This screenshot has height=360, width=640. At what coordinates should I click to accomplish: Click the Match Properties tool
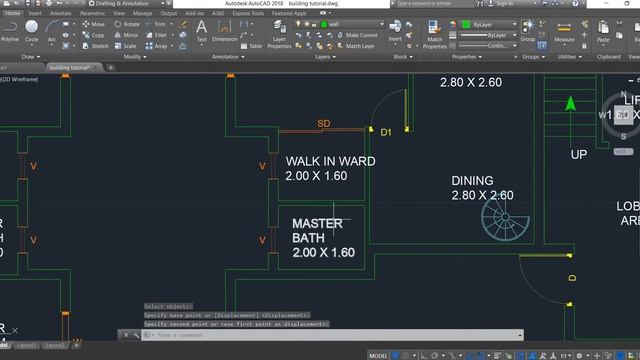[435, 34]
